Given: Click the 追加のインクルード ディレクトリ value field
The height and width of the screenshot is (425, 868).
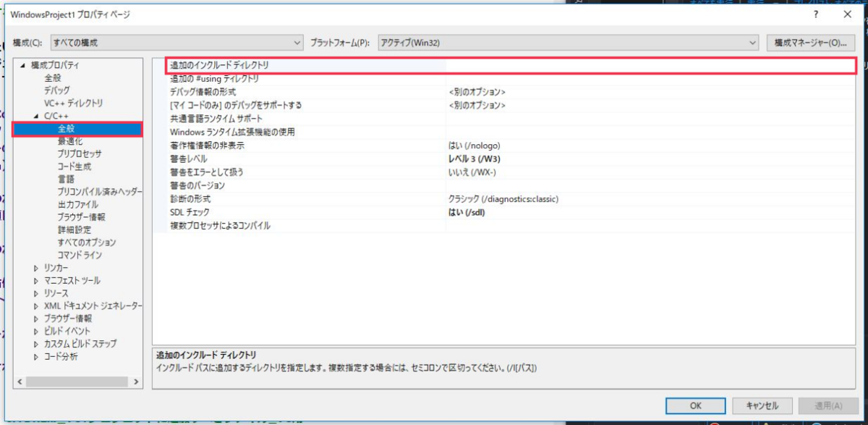Looking at the screenshot, I should click(x=650, y=65).
